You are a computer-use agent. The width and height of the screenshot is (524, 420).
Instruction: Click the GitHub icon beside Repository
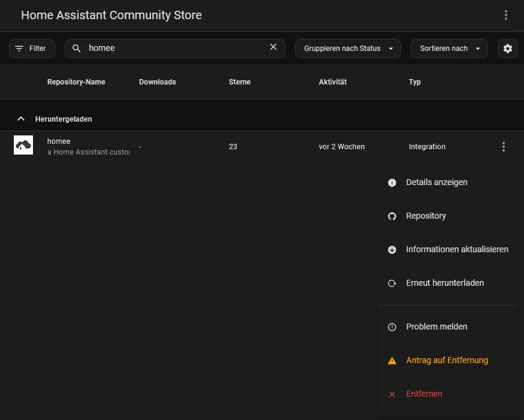click(x=392, y=216)
